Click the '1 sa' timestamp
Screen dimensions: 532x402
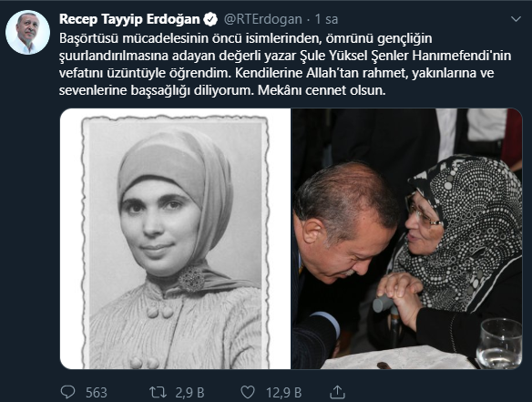[326, 19]
